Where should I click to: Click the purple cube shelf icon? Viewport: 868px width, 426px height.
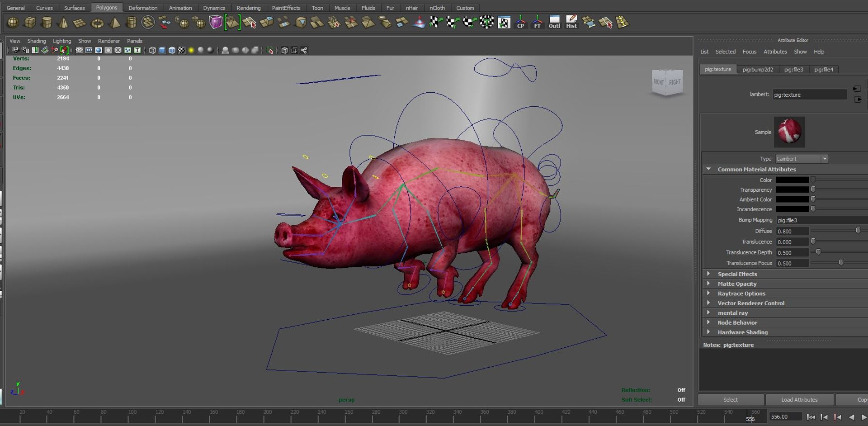216,22
